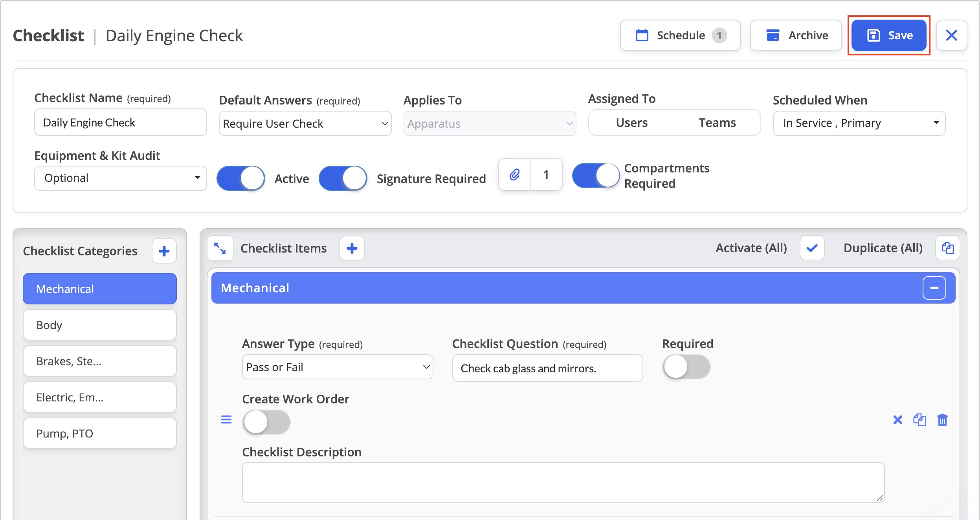Select the Users assignment tab
The image size is (980, 520).
tap(631, 123)
